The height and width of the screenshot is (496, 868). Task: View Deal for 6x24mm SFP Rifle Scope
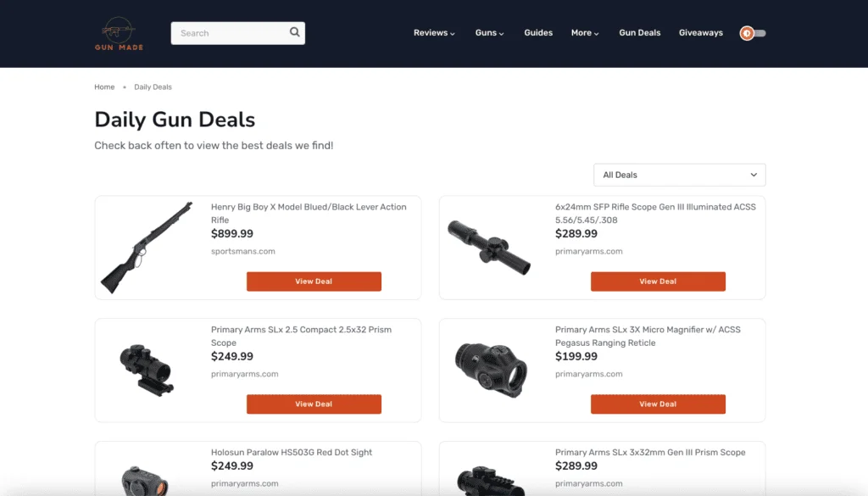(x=658, y=281)
